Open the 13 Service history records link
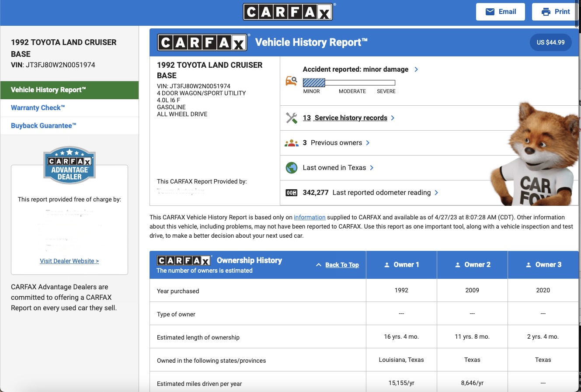 pos(345,118)
